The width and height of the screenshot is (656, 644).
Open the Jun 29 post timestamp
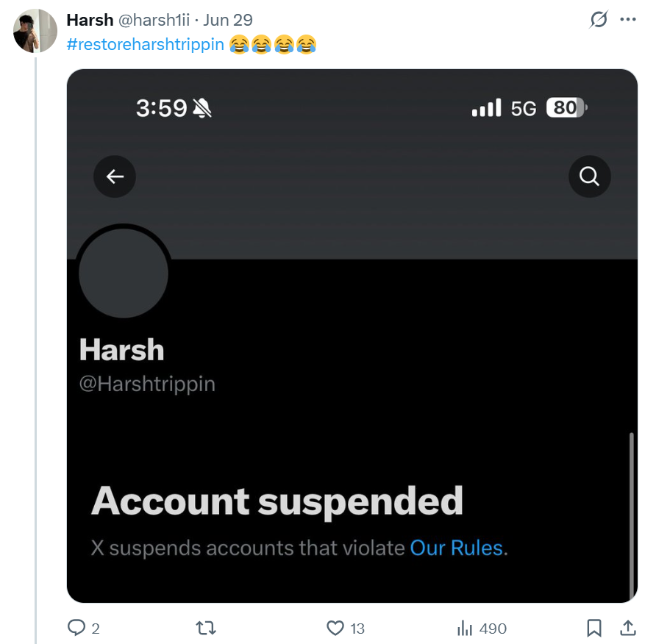(228, 20)
